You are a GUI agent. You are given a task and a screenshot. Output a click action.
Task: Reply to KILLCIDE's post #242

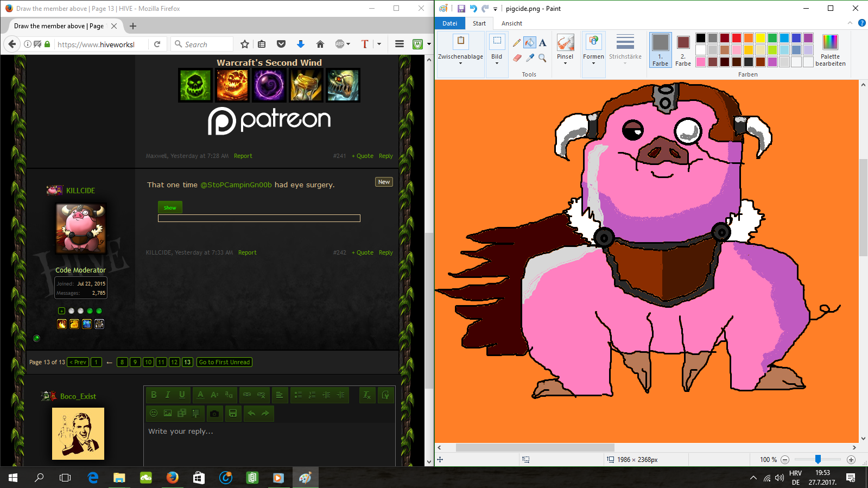[386, 252]
